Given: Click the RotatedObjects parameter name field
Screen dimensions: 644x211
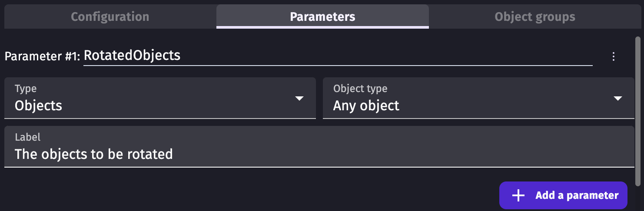Looking at the screenshot, I should pos(337,56).
